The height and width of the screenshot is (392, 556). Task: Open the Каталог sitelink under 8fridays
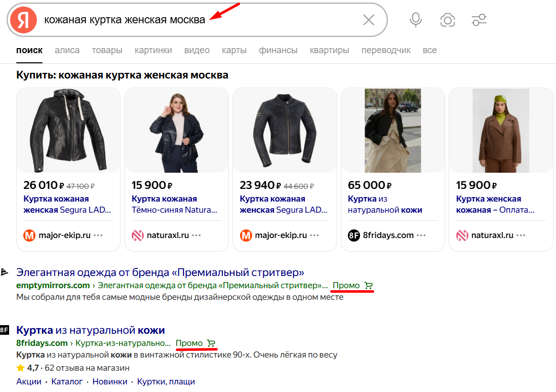tap(67, 381)
